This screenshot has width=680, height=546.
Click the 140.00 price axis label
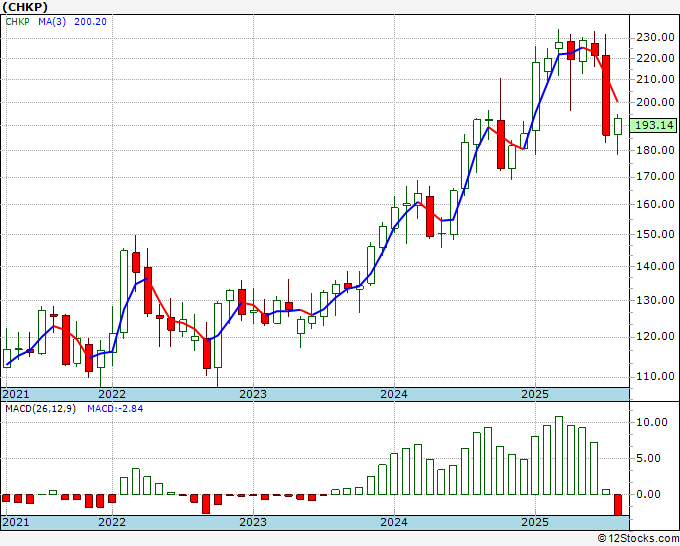tap(655, 266)
